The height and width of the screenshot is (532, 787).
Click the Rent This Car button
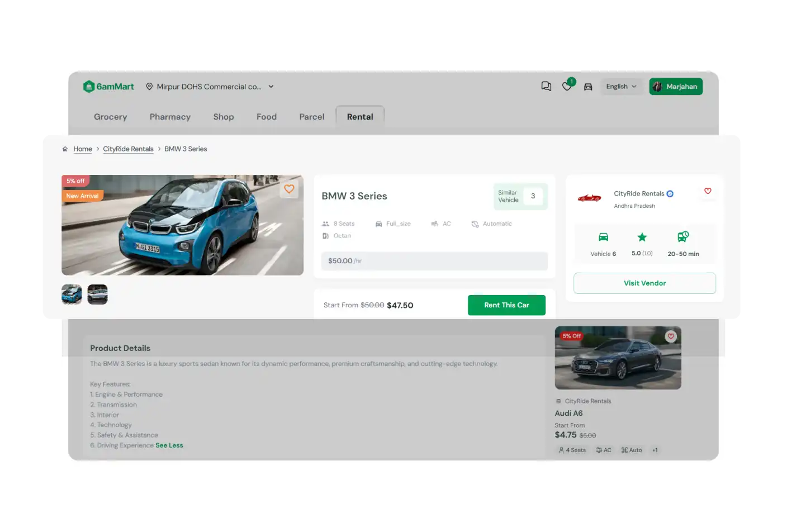click(506, 305)
